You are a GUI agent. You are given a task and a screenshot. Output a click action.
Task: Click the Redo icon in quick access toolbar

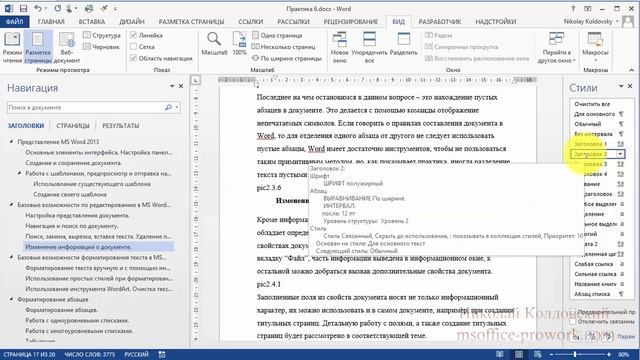pos(57,9)
